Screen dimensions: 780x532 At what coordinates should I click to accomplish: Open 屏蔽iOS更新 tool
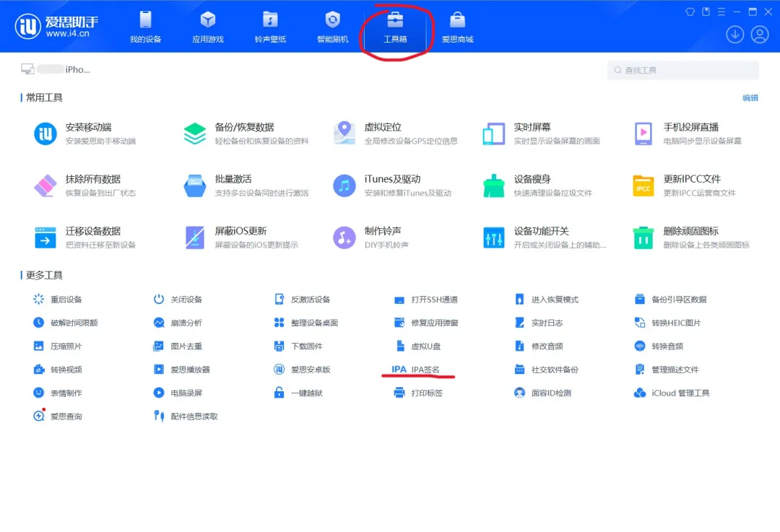click(240, 237)
